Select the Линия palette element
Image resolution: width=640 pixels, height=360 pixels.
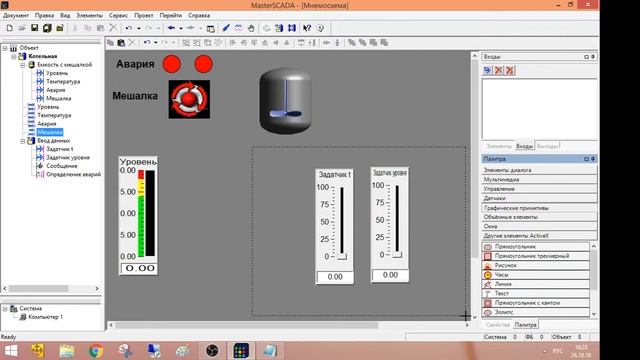tap(536, 284)
